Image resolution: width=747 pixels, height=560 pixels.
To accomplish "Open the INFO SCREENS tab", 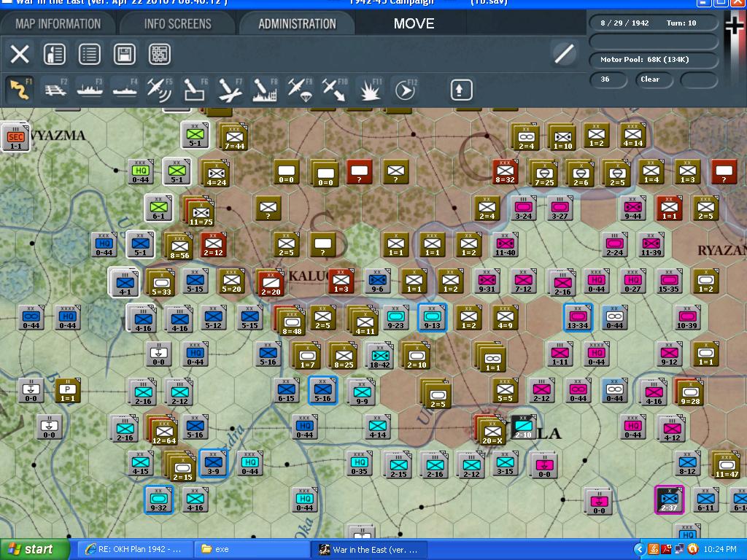I will [178, 24].
